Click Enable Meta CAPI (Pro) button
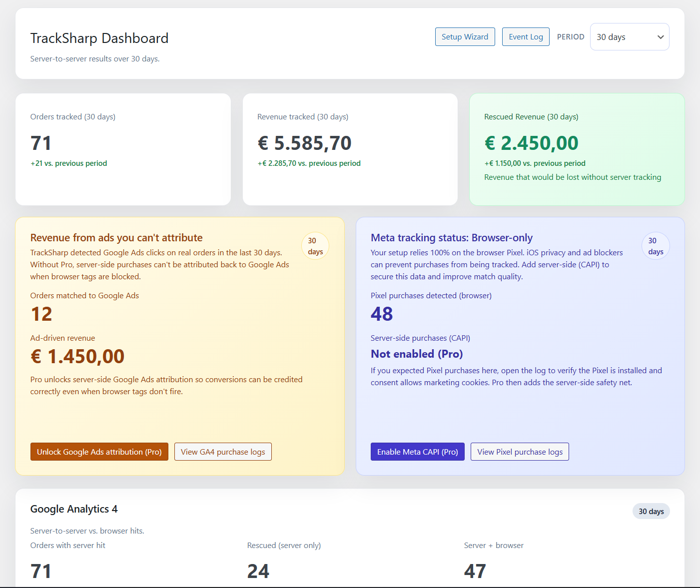This screenshot has height=588, width=700. pyautogui.click(x=418, y=452)
